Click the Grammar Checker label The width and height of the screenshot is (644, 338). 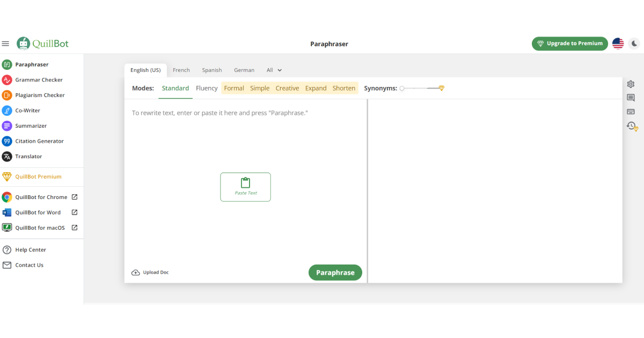[39, 80]
